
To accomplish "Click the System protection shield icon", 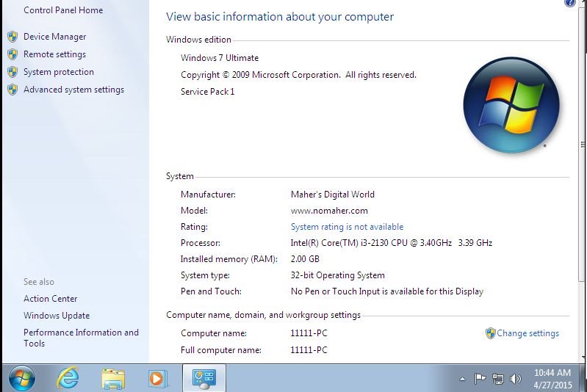I will [12, 72].
